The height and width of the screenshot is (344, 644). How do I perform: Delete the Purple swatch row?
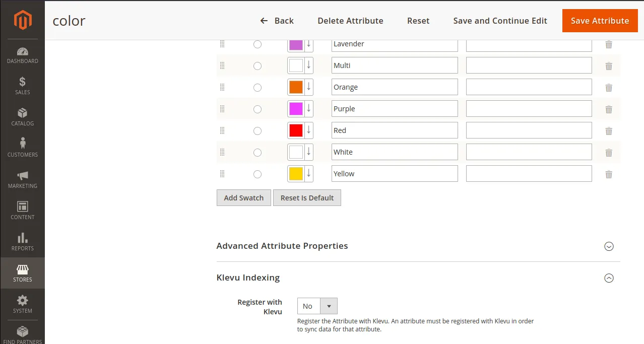coord(609,109)
